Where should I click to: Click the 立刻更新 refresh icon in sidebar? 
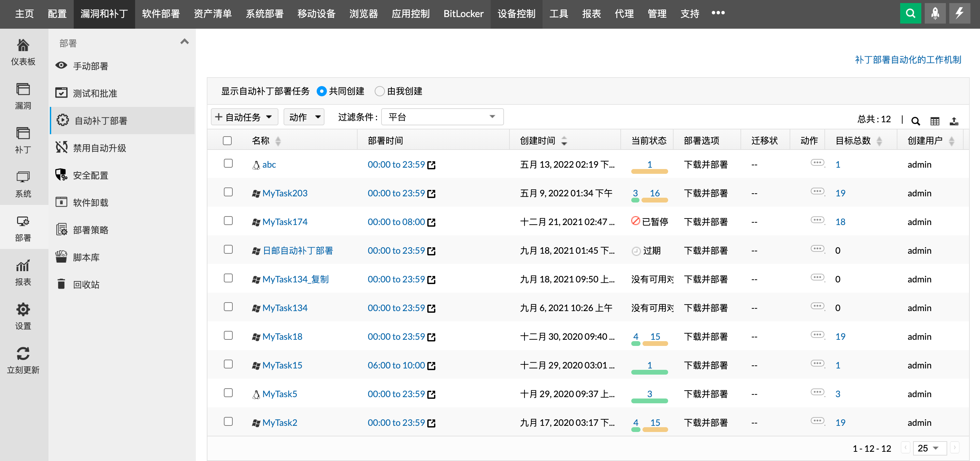coord(23,354)
